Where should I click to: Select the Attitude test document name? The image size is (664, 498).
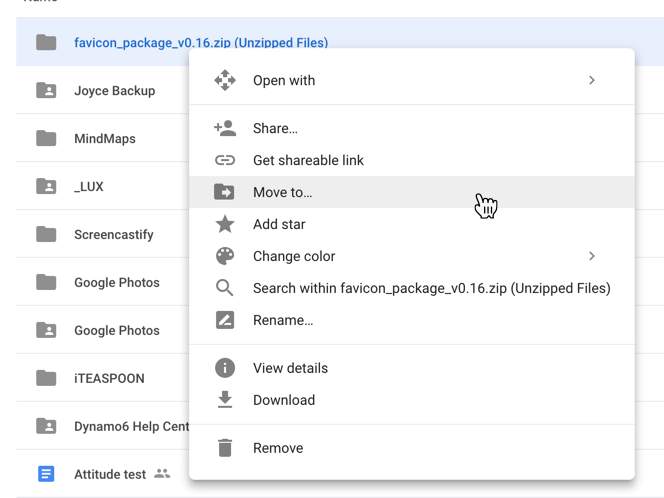110,474
